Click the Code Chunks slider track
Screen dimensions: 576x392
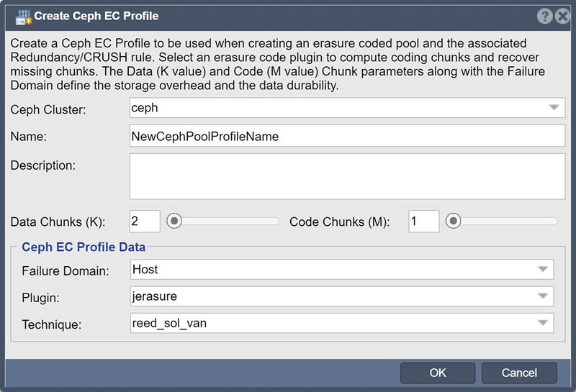tap(502, 221)
